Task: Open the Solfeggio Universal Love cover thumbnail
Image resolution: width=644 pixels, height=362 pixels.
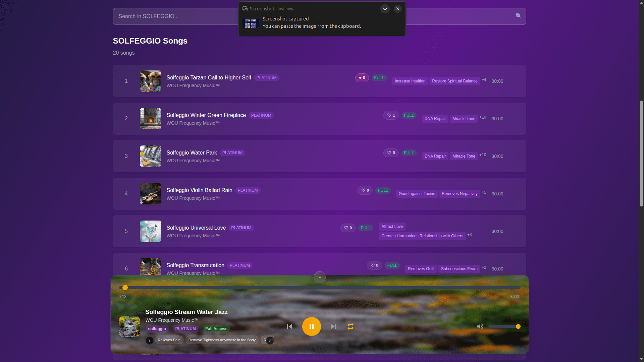Action: [150, 231]
